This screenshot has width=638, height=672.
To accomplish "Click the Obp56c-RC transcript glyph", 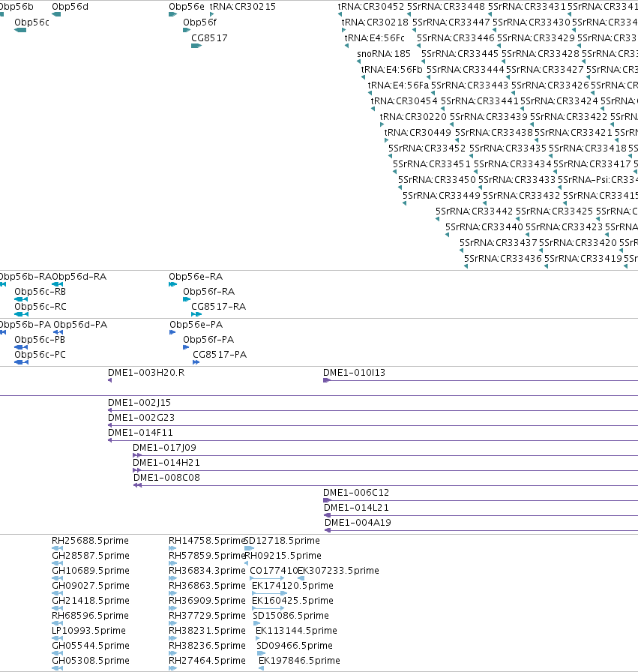I will [22, 314].
